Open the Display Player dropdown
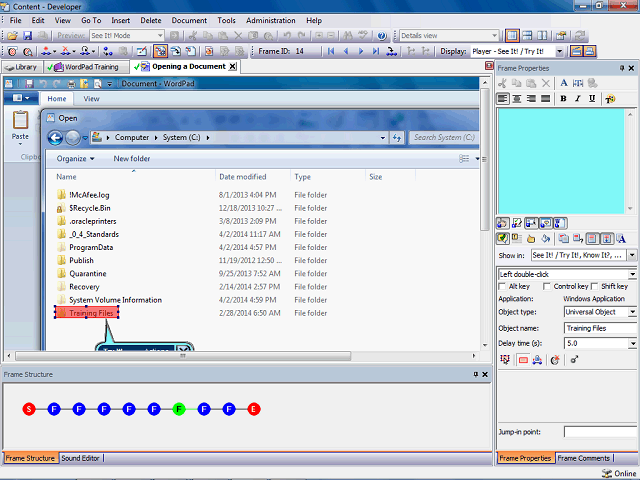 (x=560, y=51)
